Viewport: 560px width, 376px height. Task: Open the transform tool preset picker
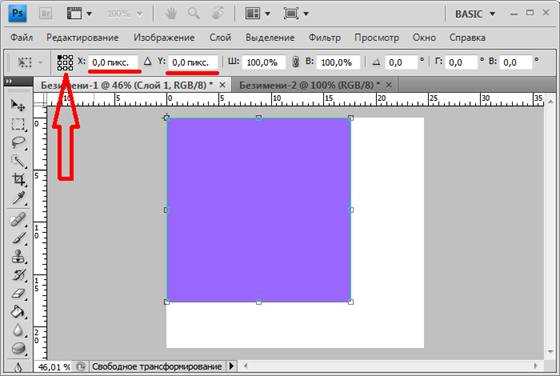[x=30, y=62]
